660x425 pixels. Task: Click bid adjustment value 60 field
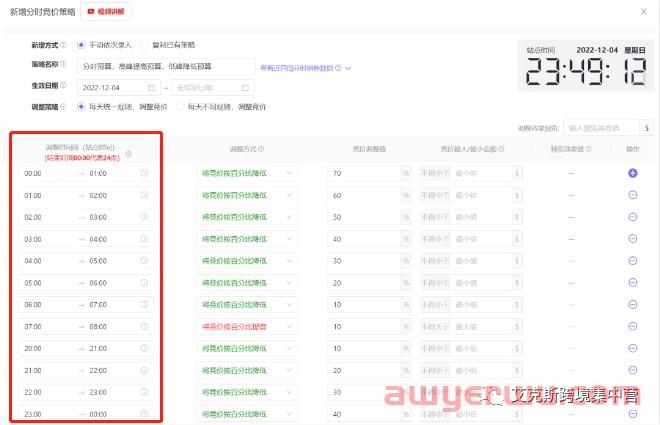[364, 195]
